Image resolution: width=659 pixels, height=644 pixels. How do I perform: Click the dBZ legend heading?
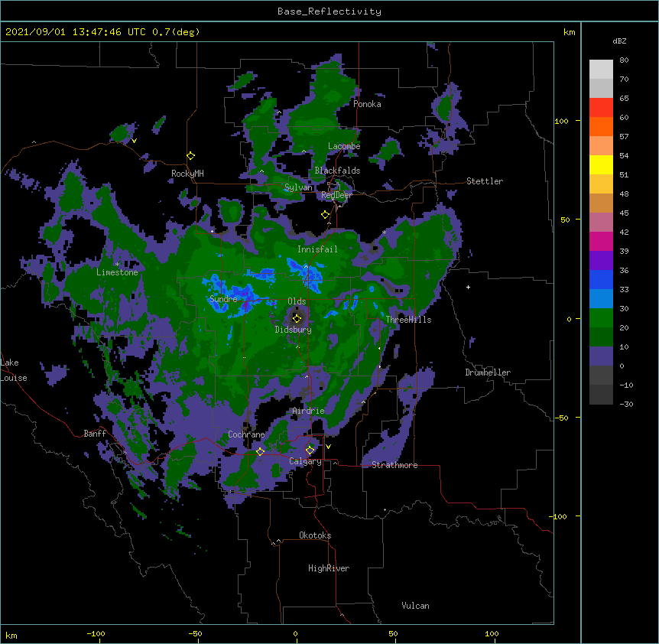click(619, 41)
